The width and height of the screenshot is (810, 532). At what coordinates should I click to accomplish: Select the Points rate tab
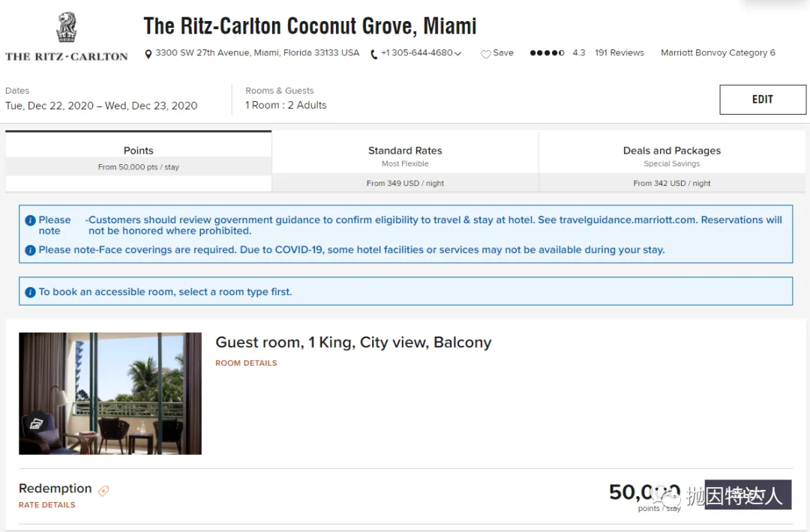click(139, 157)
